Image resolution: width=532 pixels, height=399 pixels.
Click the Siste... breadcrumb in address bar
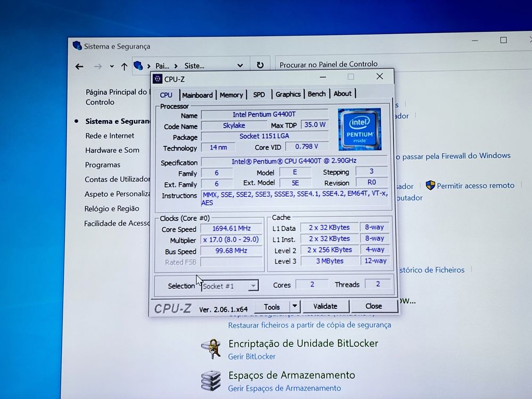click(194, 66)
